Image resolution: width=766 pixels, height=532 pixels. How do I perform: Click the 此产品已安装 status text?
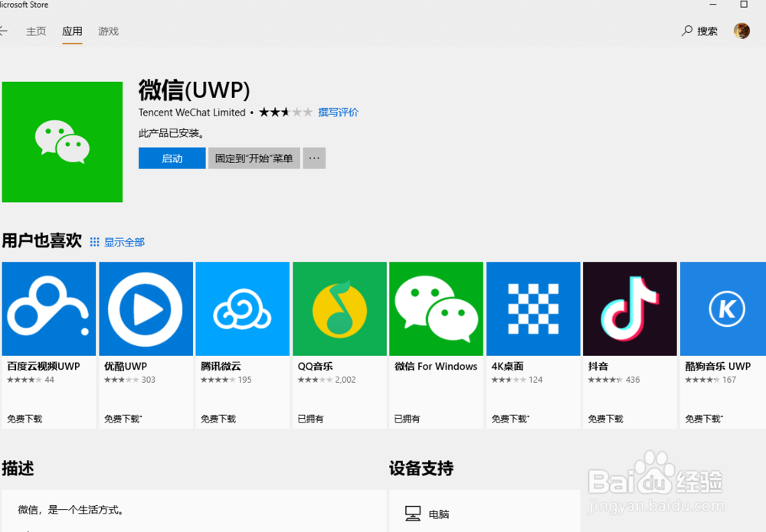pyautogui.click(x=172, y=133)
